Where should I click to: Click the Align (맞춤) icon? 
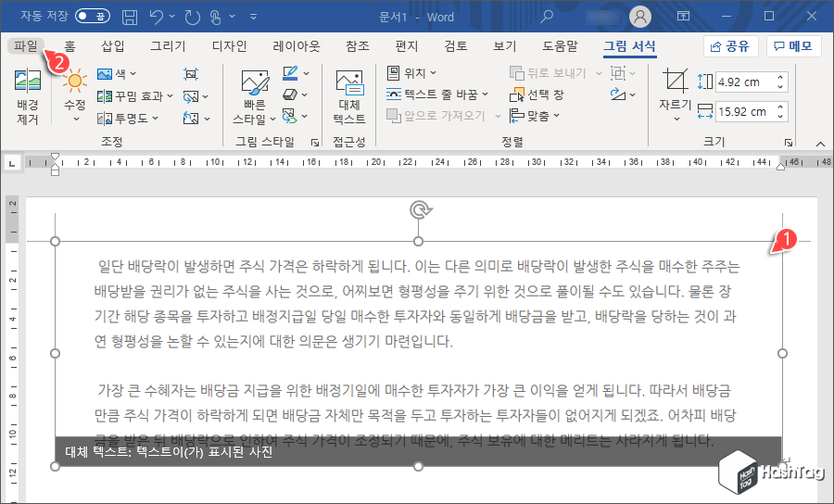click(x=516, y=116)
